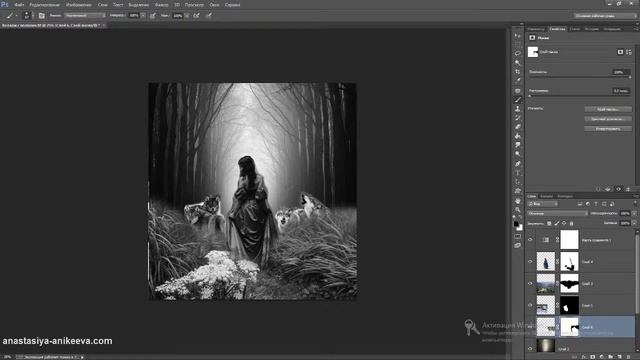The width and height of the screenshot is (640, 360).
Task: Hide the Слой 4 woman layer
Action: [x=530, y=262]
